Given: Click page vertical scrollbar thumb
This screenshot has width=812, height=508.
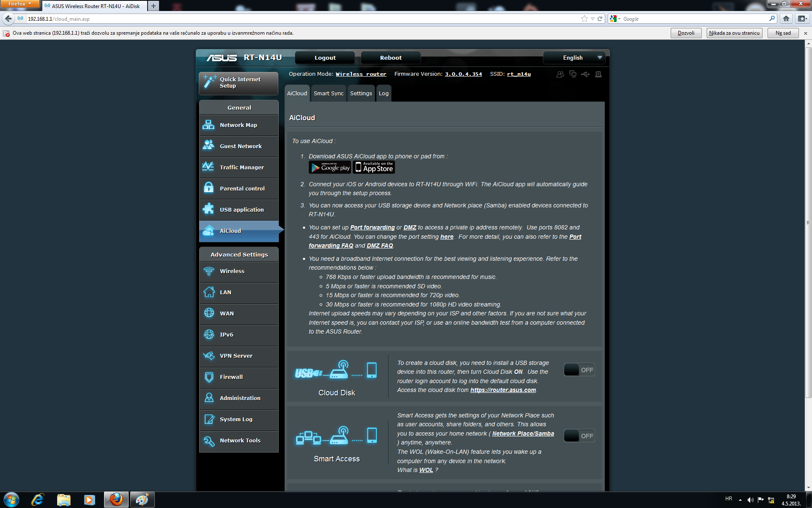Looking at the screenshot, I should (x=808, y=222).
